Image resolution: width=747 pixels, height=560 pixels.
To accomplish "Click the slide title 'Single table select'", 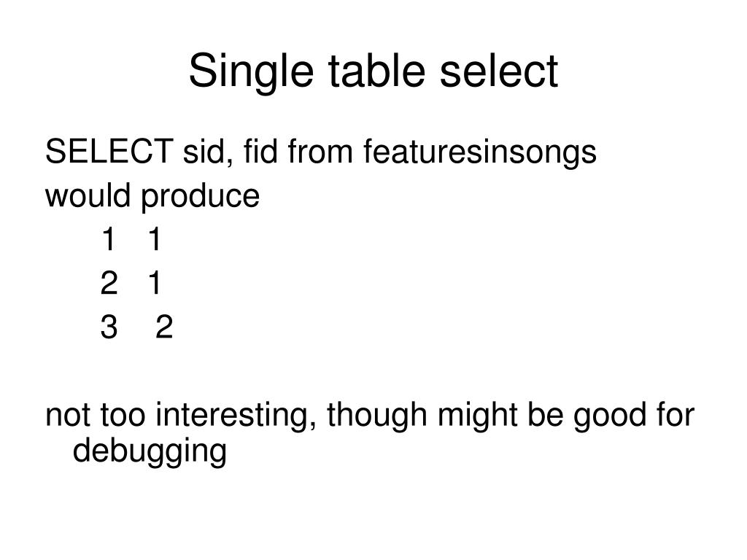I will pos(373,72).
